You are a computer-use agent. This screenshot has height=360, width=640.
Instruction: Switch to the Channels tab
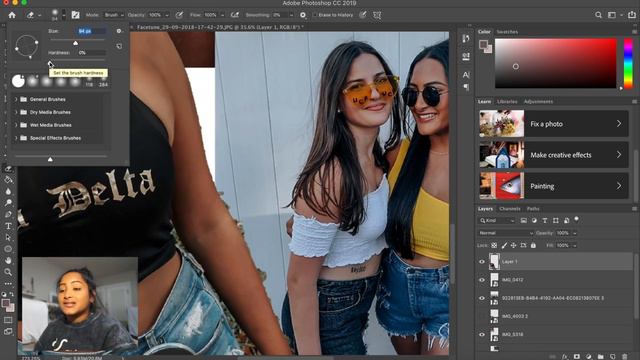pyautogui.click(x=510, y=209)
